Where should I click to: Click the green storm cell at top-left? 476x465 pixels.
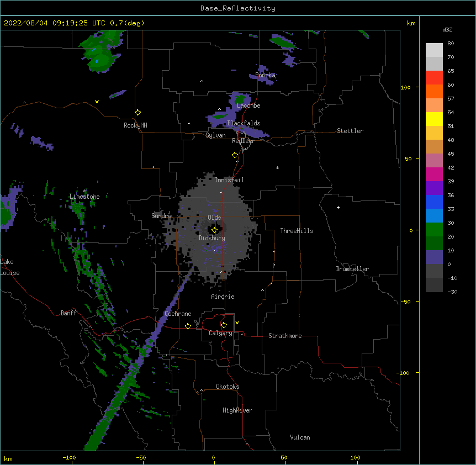click(x=102, y=51)
